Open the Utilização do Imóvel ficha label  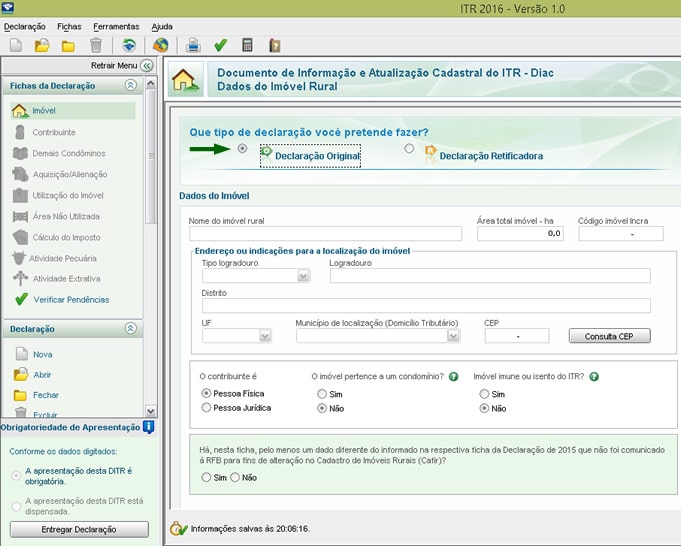click(x=68, y=195)
